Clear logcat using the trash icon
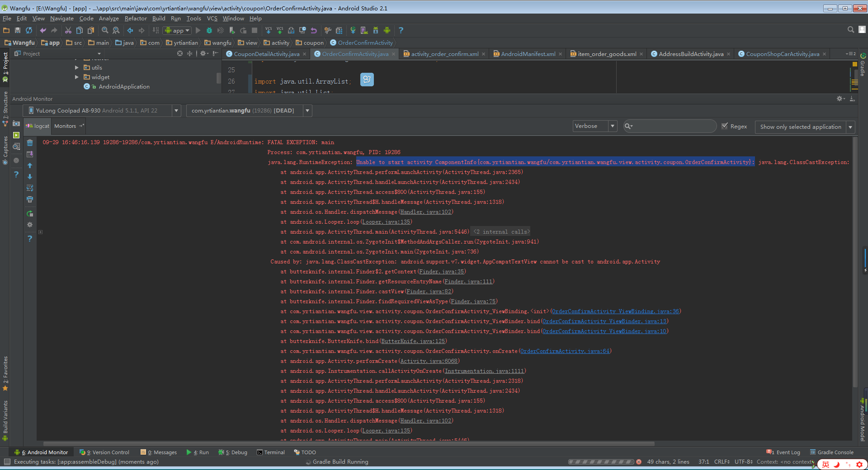The height and width of the screenshot is (470, 868). click(x=30, y=143)
